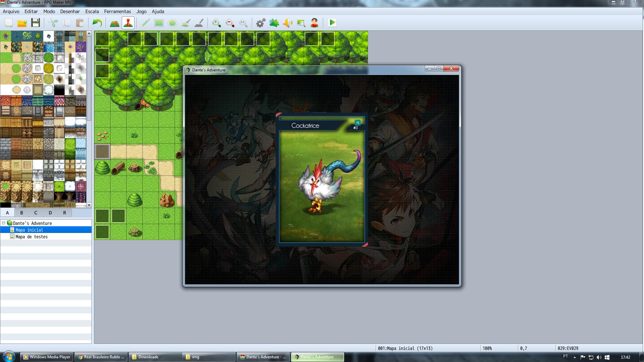644x362 pixels.
Task: Select the Ellipse drawing tool
Action: click(x=172, y=23)
